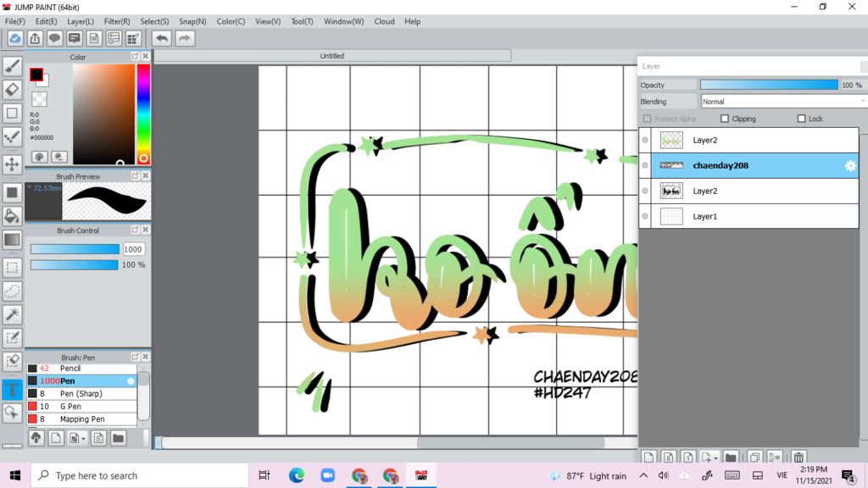Close the Color panel

click(146, 57)
